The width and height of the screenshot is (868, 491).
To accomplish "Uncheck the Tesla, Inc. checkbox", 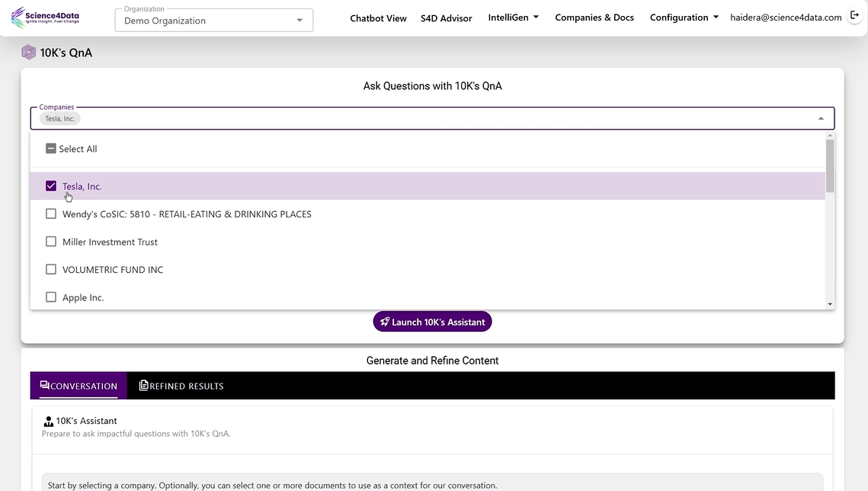I will [x=50, y=185].
